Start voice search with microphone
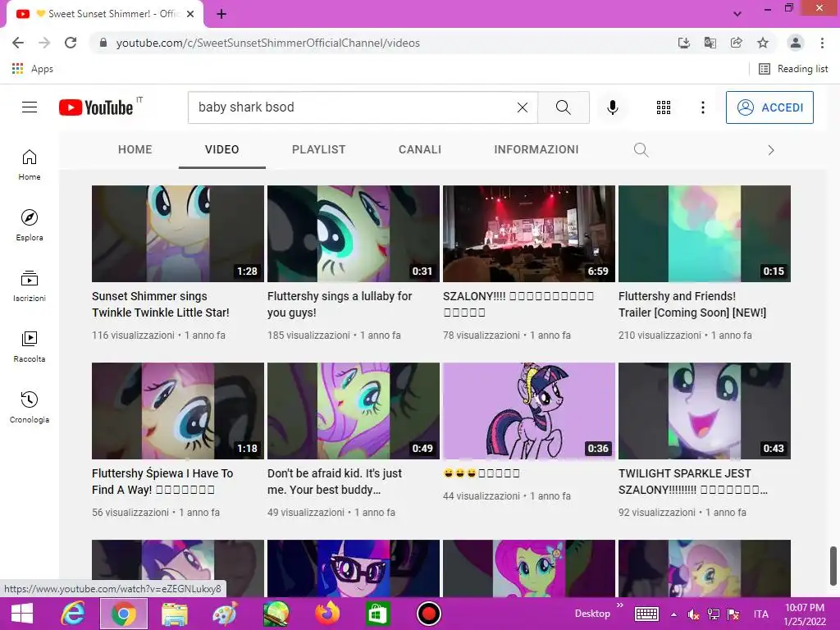 pos(612,107)
